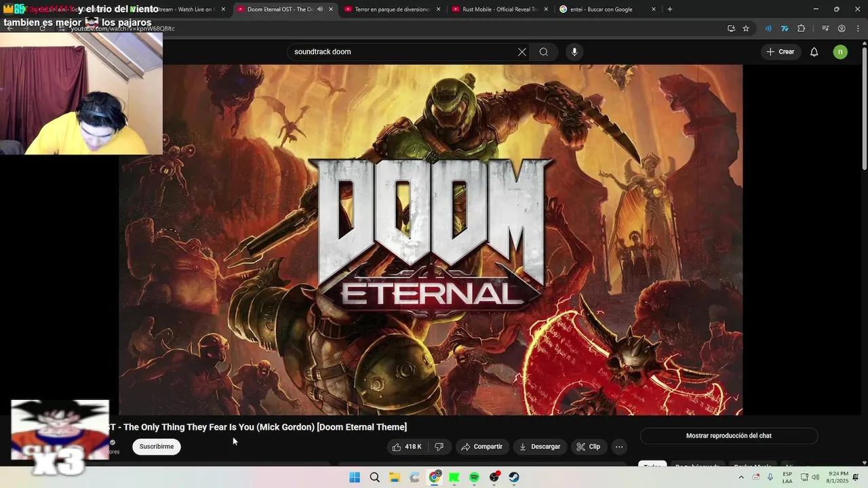Open the Chrome profile icon
868x488 pixels.
click(x=842, y=28)
